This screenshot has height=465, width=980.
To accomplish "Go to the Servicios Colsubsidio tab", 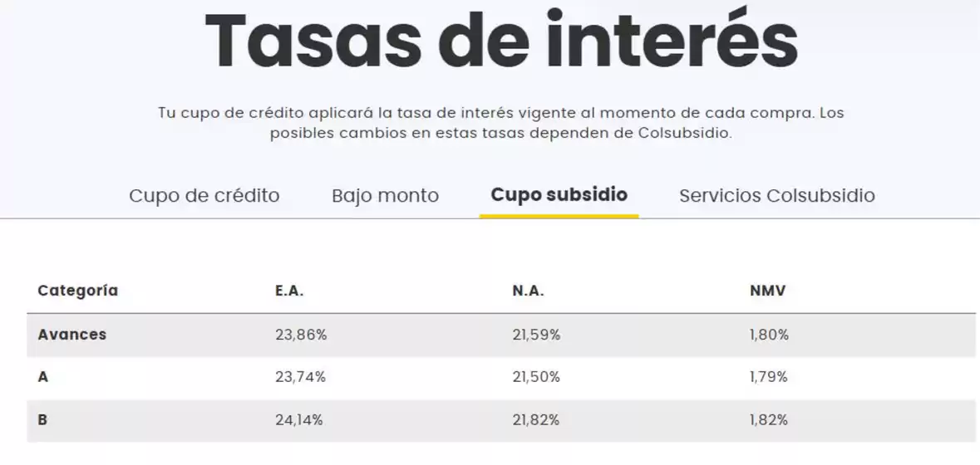I will coord(776,196).
